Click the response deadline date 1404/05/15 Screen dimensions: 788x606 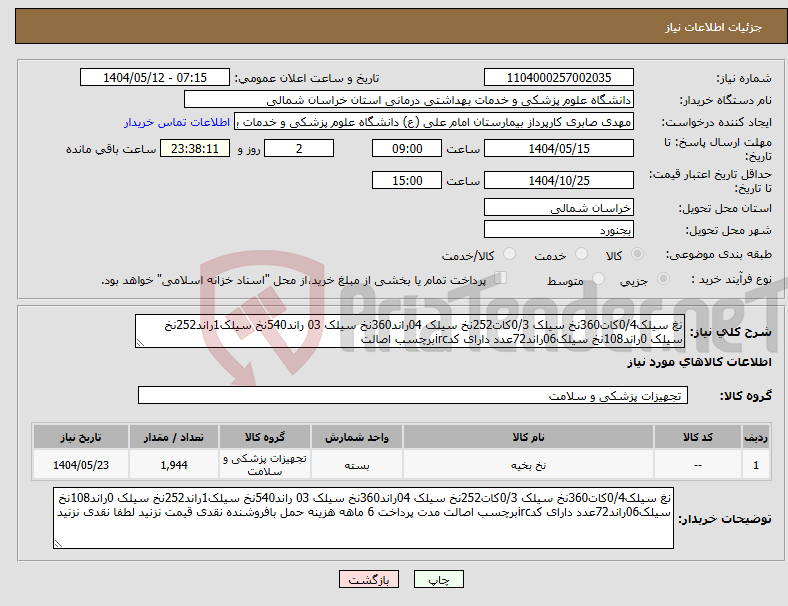click(x=558, y=148)
